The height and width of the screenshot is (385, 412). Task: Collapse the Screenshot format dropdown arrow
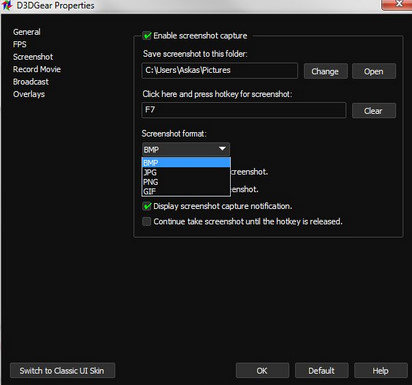tap(222, 149)
